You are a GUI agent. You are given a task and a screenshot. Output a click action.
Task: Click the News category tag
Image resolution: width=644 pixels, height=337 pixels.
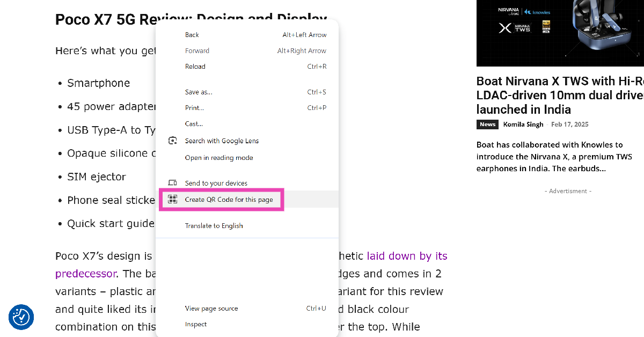pos(487,124)
